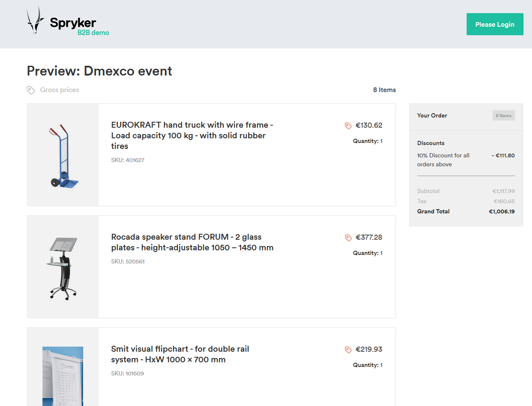Click the Your Order heading
Image resolution: width=532 pixels, height=406 pixels.
click(432, 115)
